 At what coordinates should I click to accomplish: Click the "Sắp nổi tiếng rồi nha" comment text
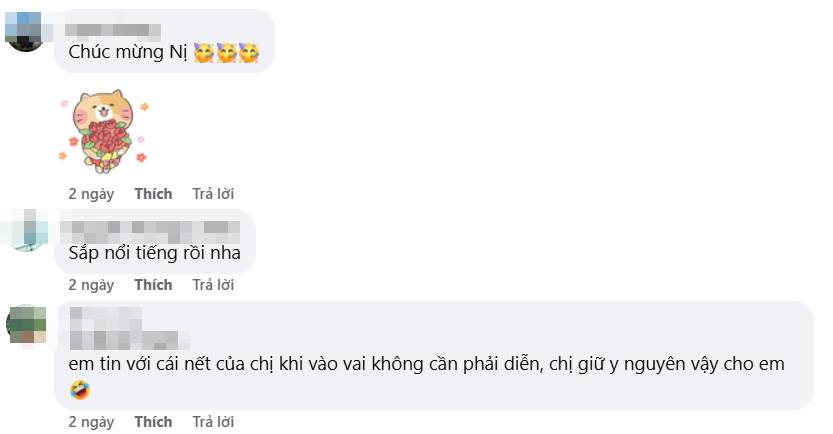click(x=154, y=252)
